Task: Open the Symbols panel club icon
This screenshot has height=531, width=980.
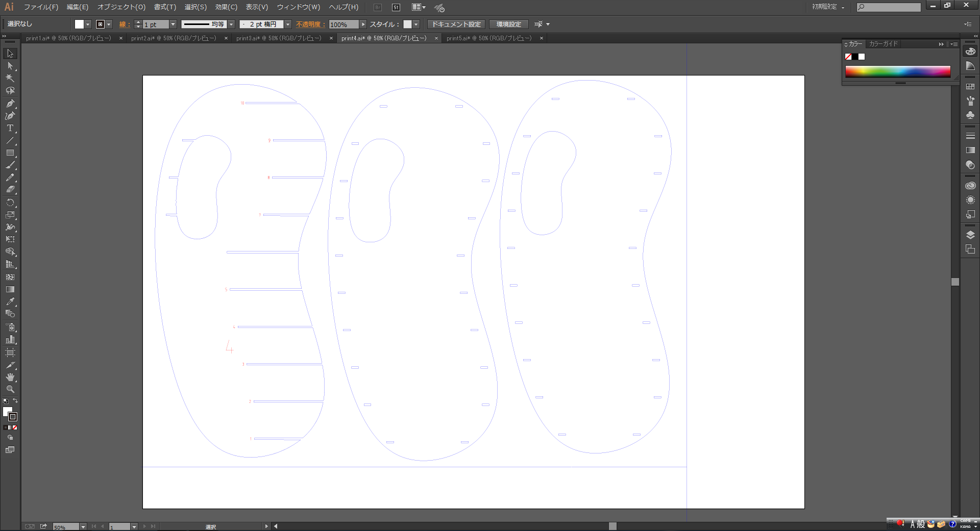Action: coord(970,115)
